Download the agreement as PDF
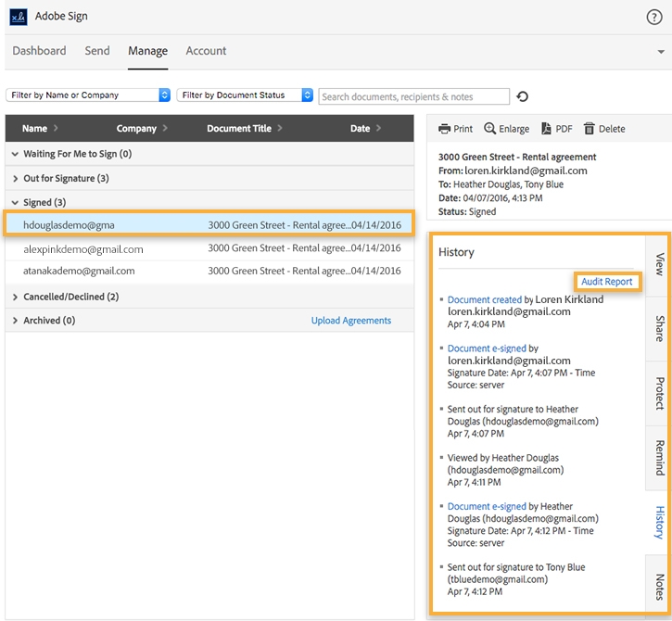672x621 pixels. (557, 129)
